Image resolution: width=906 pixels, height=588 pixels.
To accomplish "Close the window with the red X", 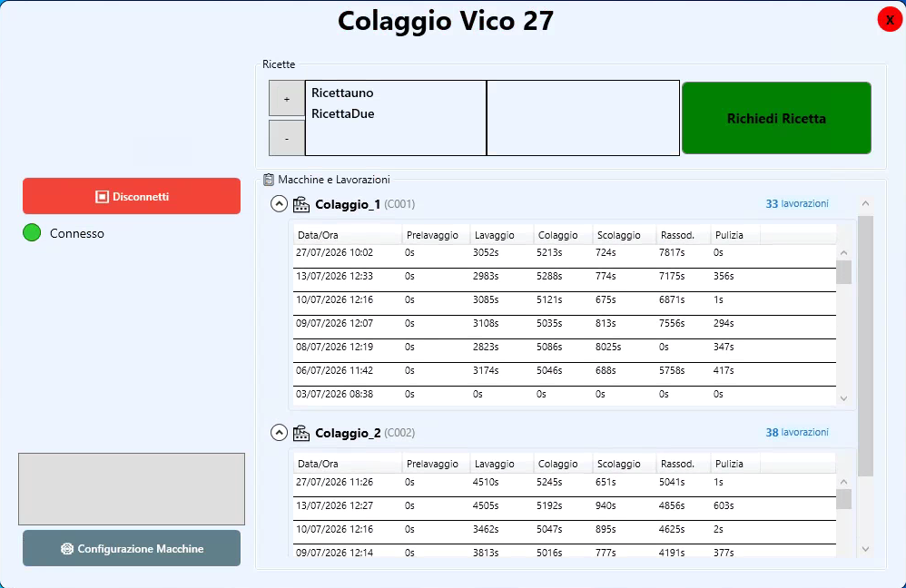I will point(890,20).
